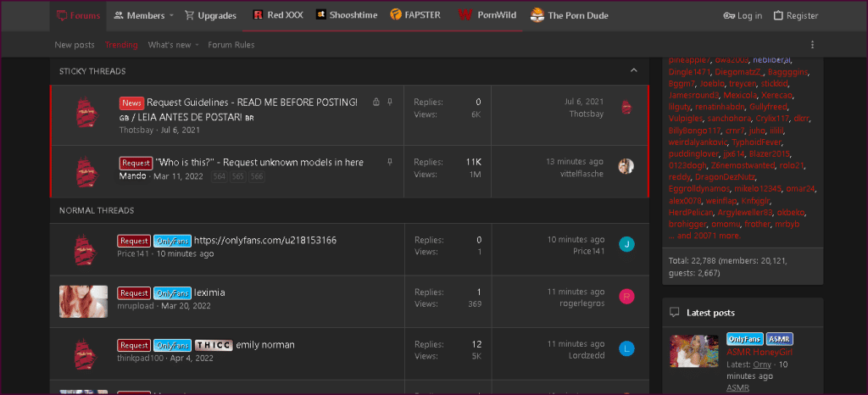Viewport: 868px width, 395px height.
Task: Click small Thotsbay avatar at sticky thread right
Action: pyautogui.click(x=626, y=108)
